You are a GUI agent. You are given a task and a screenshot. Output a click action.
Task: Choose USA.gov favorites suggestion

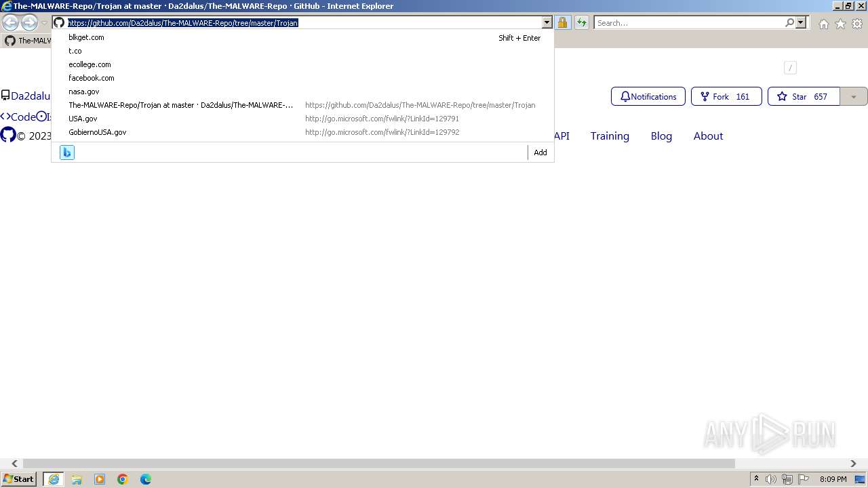(x=302, y=119)
